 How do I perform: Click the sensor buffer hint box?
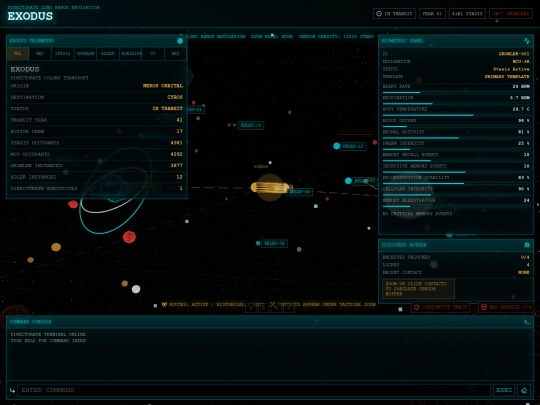418,289
